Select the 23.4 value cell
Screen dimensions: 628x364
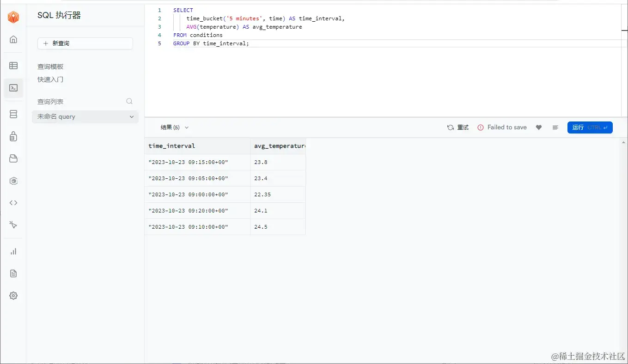(278, 178)
